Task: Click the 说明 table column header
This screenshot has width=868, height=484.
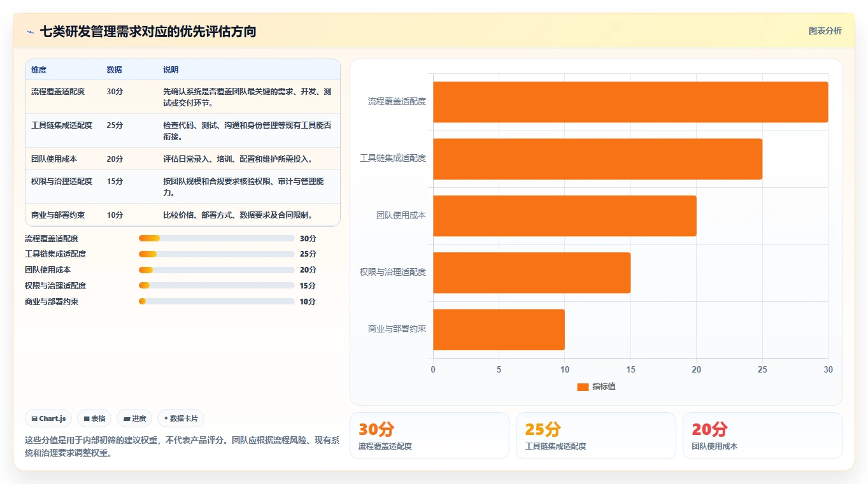Action: 171,70
